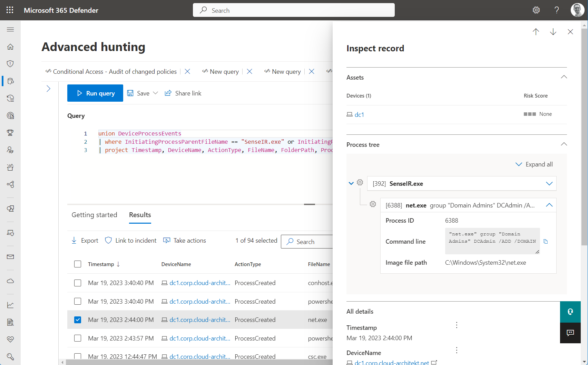This screenshot has height=365, width=588.
Task: Expand SenseIR.exe node details dropdown
Action: tap(549, 183)
